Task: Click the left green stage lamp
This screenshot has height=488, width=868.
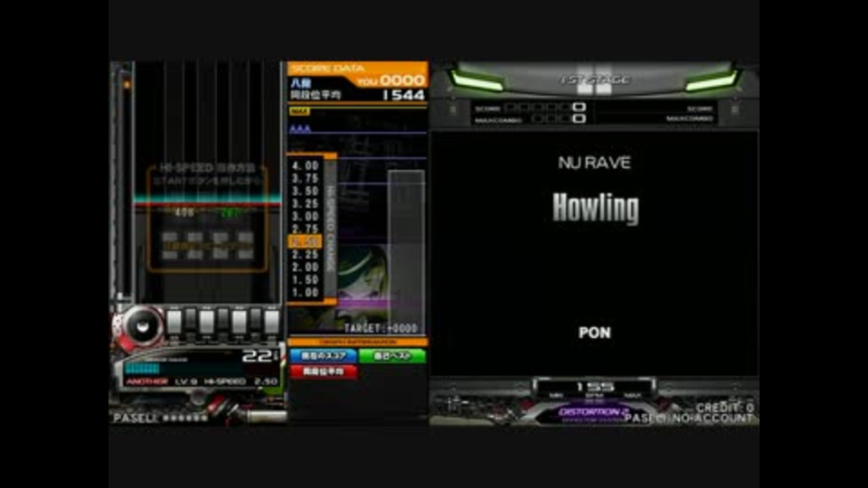Action: pyautogui.click(x=476, y=82)
